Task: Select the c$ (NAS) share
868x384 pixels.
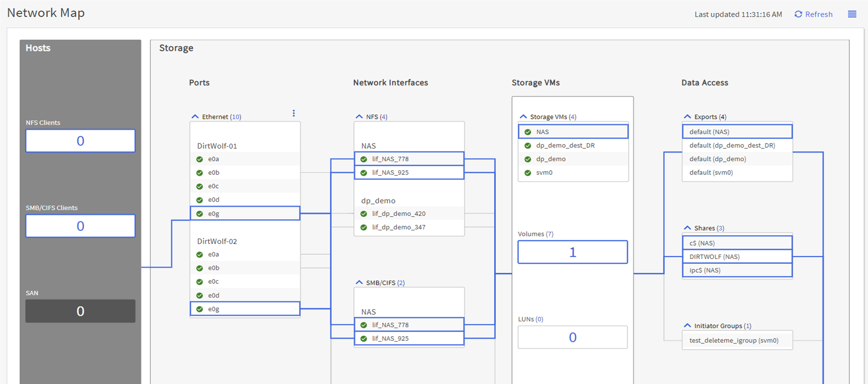Action: (737, 243)
